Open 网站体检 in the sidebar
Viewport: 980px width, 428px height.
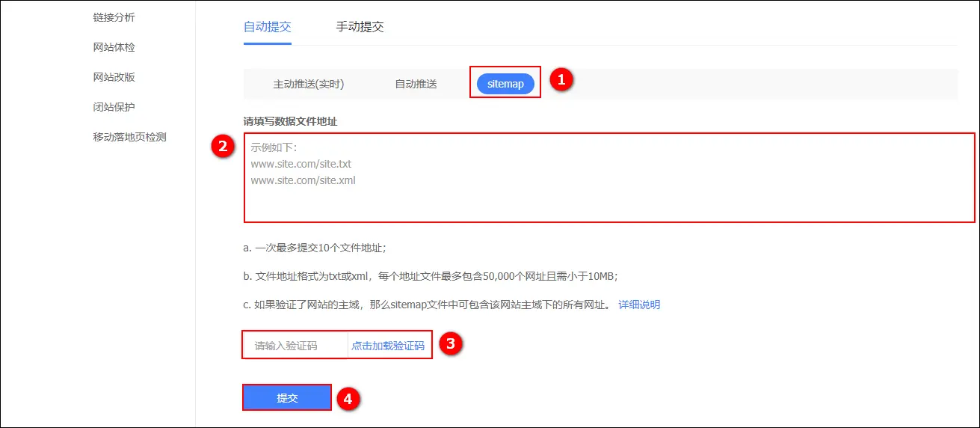[114, 47]
